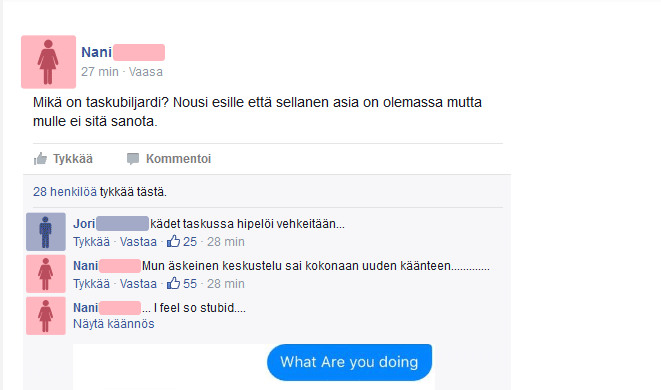Open the 27 min timestamp link
Image resolution: width=661 pixels, height=390 pixels.
[x=100, y=72]
